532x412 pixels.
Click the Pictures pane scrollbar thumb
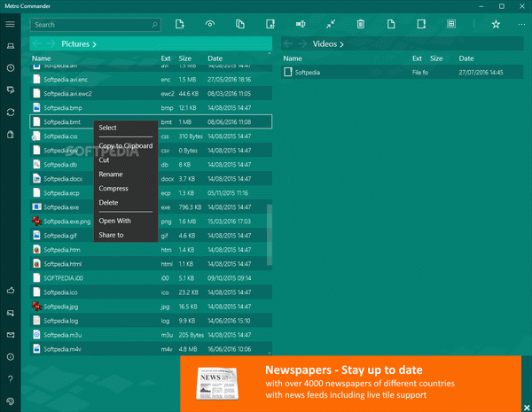tap(270, 235)
